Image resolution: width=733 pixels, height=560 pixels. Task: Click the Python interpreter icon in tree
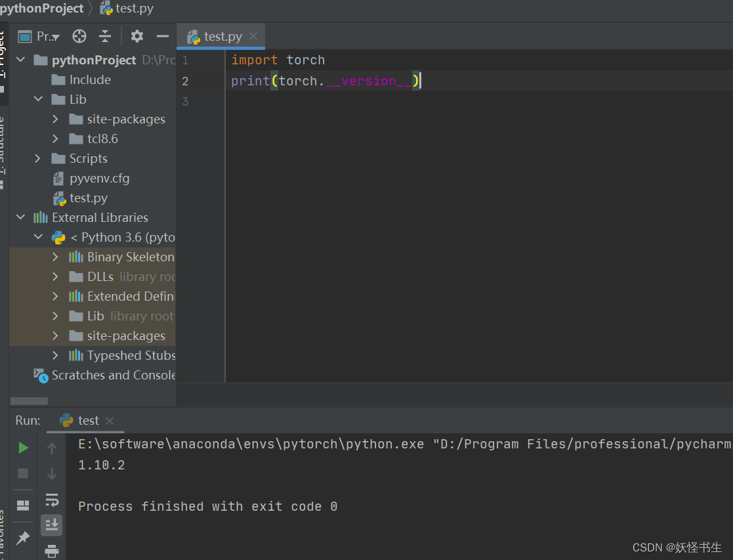click(x=58, y=238)
